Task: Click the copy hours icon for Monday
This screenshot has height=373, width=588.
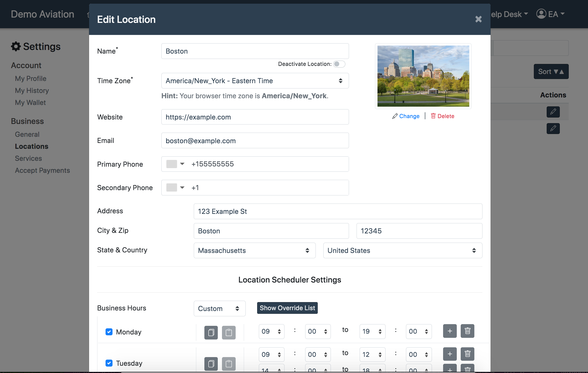Action: pyautogui.click(x=211, y=332)
